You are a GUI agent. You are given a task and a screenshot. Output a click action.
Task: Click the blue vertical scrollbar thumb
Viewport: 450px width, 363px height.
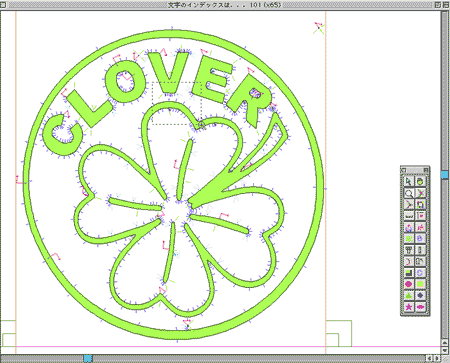(445, 175)
